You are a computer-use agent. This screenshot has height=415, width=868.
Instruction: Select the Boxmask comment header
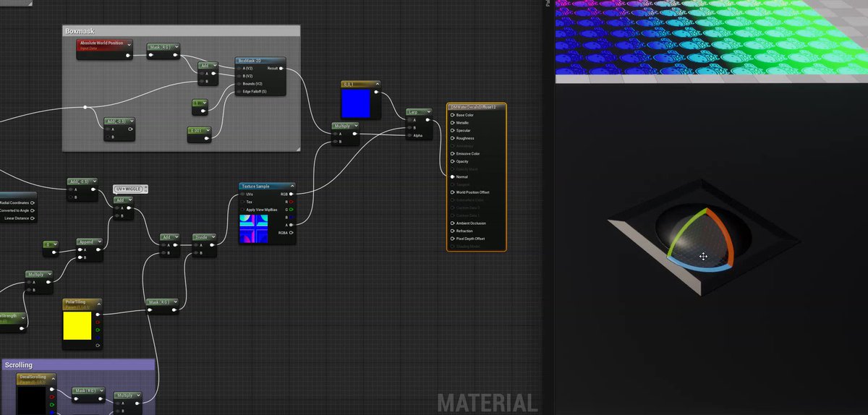click(181, 31)
